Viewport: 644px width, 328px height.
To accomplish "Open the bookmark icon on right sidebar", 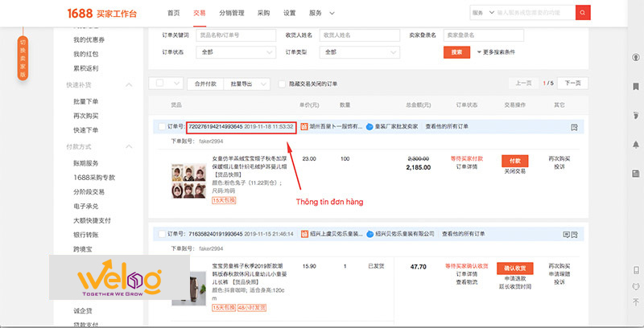I will coord(635,87).
